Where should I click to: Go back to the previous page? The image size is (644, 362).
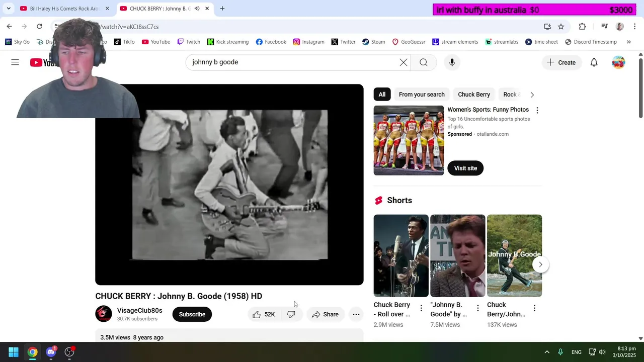pyautogui.click(x=9, y=27)
